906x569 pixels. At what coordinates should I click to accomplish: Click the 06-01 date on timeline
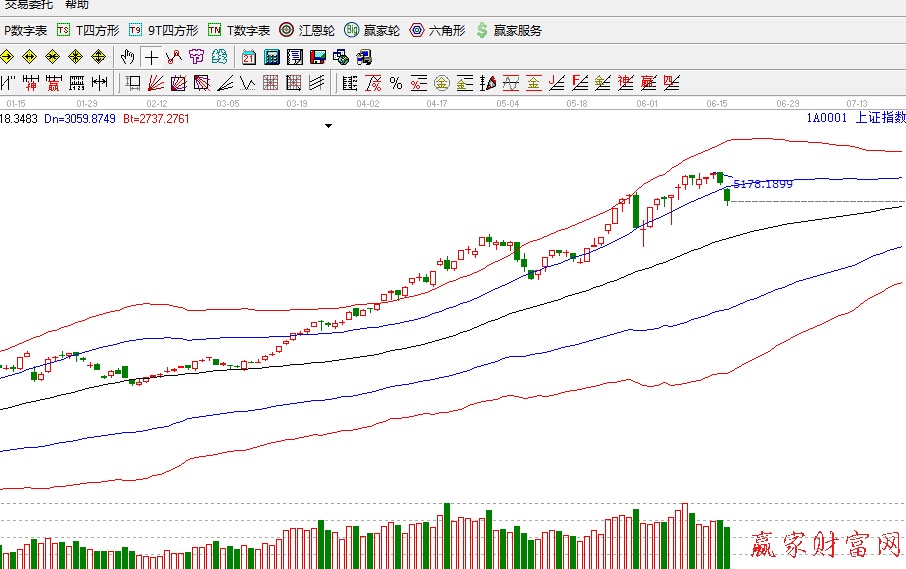[647, 103]
